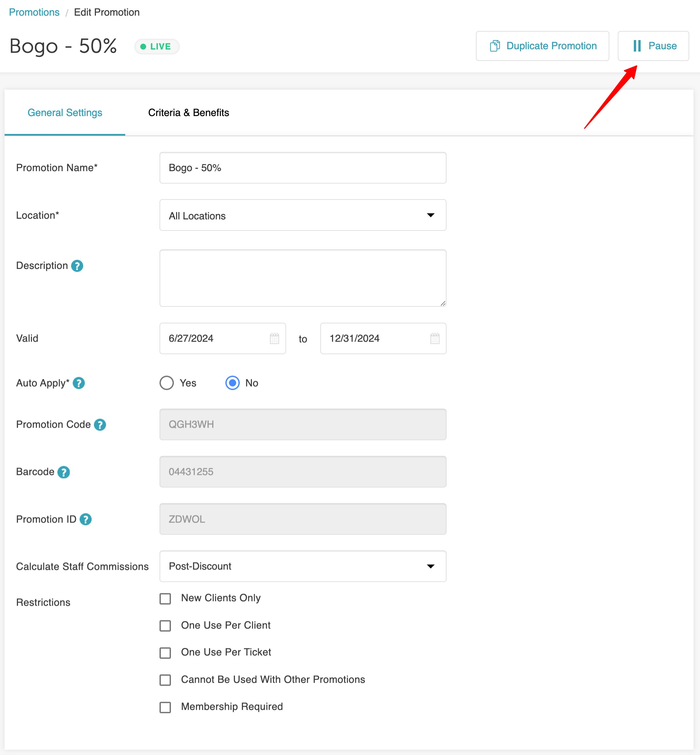700x755 pixels.
Task: Tick Membership Required checkbox
Action: (x=165, y=707)
